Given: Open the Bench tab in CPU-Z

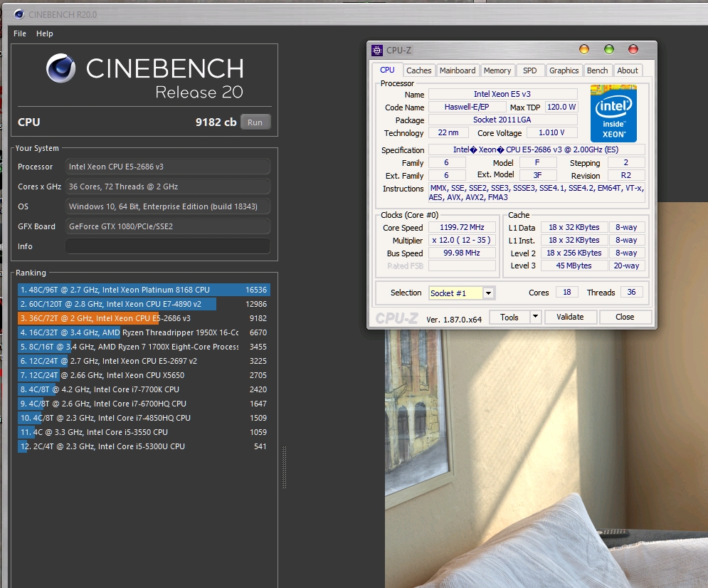Looking at the screenshot, I should pos(597,70).
